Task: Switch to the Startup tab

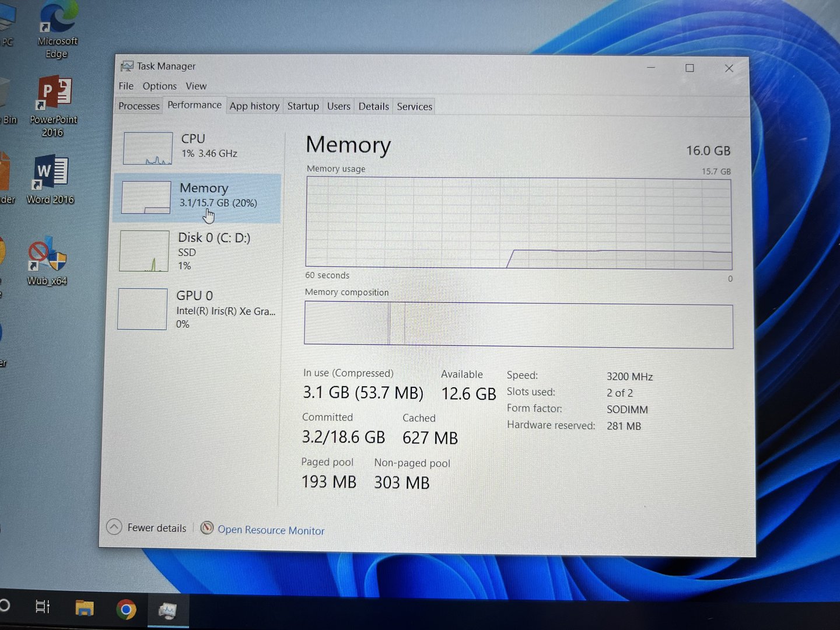Action: [303, 106]
